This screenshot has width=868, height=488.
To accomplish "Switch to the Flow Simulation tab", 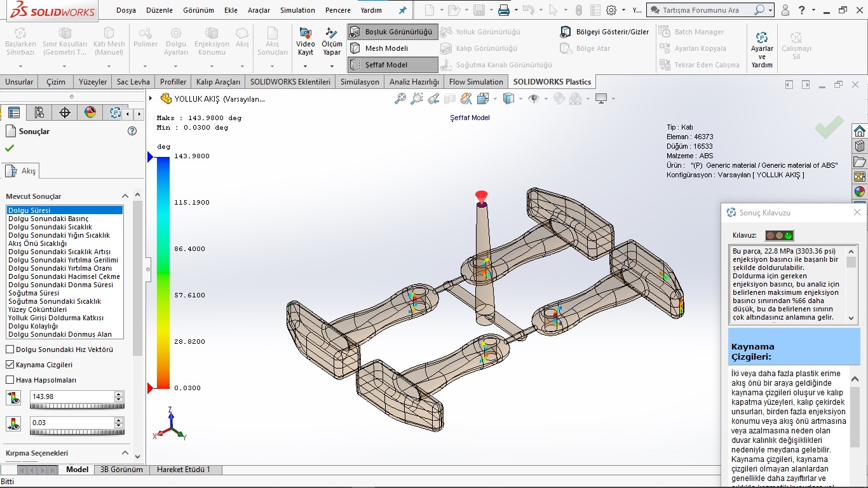I will click(x=476, y=81).
